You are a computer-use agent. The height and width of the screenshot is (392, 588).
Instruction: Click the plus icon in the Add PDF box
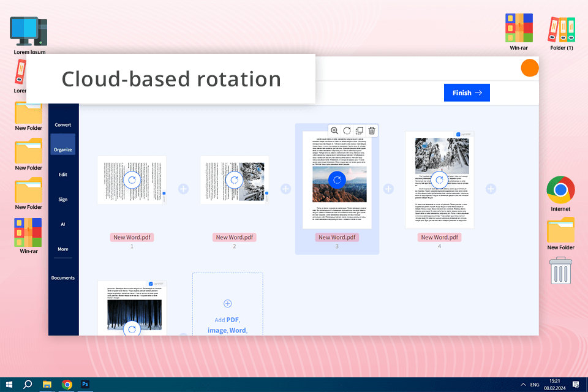tap(228, 303)
